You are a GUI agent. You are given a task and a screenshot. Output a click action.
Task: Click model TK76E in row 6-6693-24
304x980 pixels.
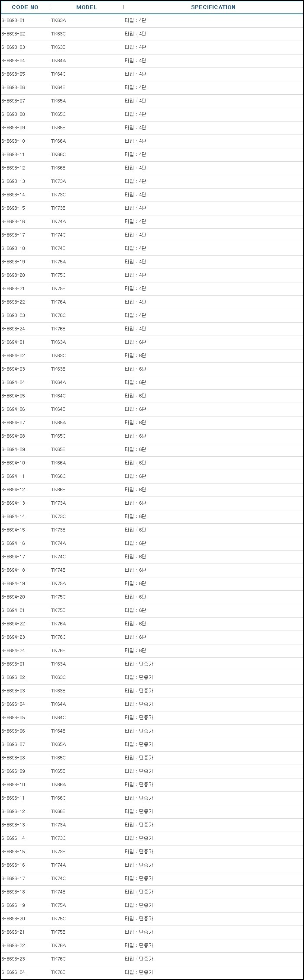coord(58,329)
